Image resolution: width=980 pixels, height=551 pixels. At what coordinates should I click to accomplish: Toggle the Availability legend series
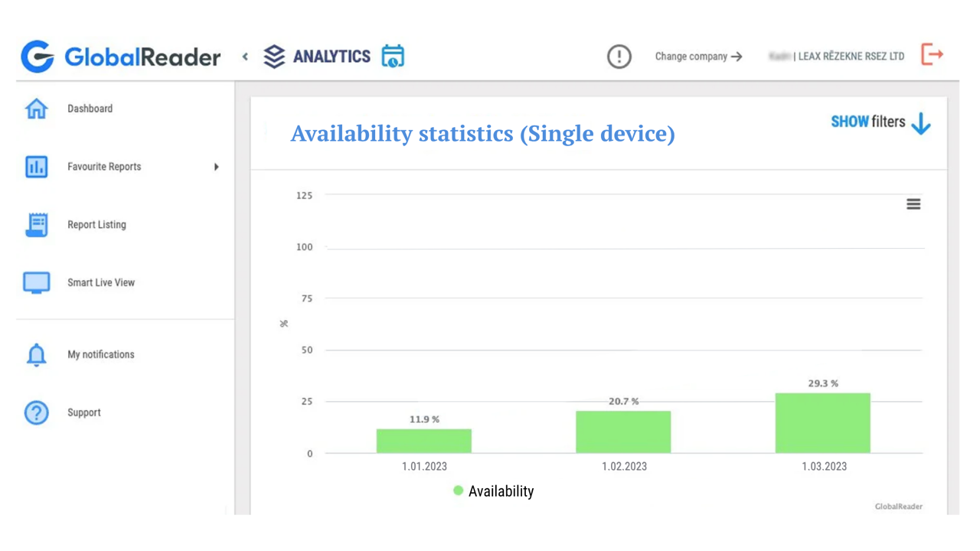493,491
